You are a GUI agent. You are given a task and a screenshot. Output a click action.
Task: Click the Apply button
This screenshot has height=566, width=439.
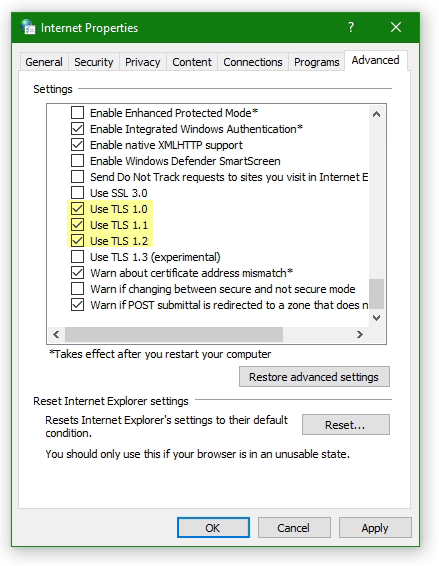pos(375,528)
